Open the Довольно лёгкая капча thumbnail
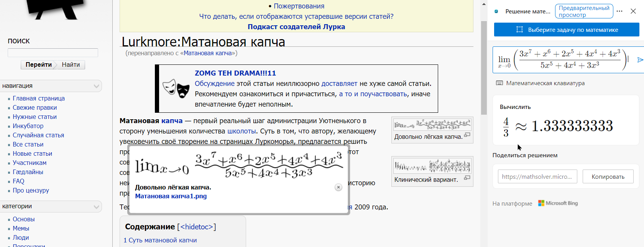 click(432, 125)
